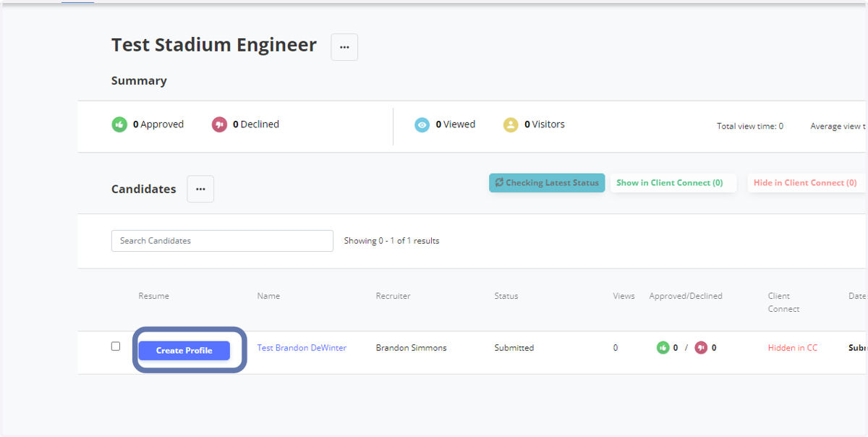Click the Candidates section heading
The height and width of the screenshot is (437, 868).
pyautogui.click(x=144, y=189)
